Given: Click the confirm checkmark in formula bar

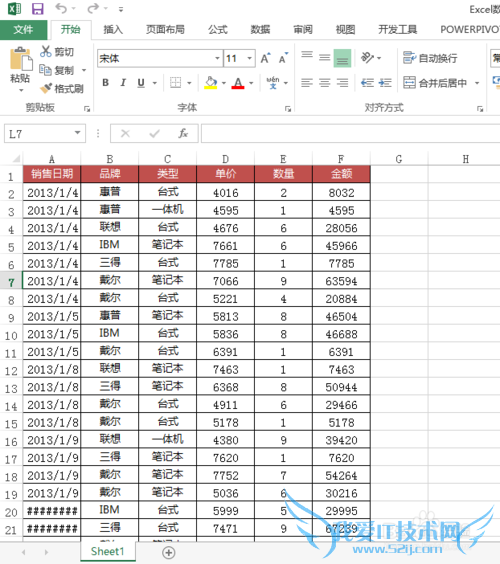Looking at the screenshot, I should click(154, 133).
